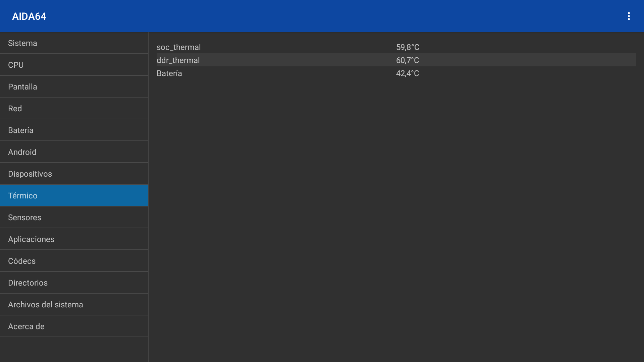This screenshot has width=644, height=362.
Task: Select Batería in the sidebar menu
Action: (74, 130)
